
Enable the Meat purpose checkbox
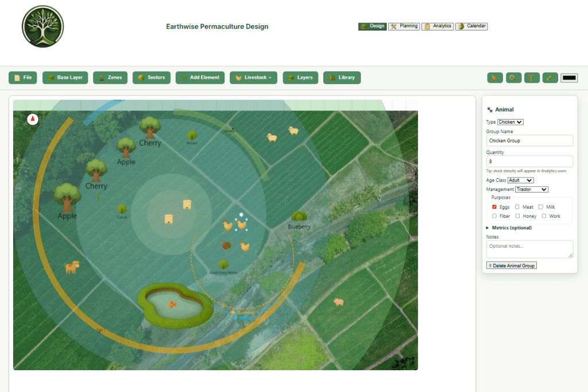[517, 207]
